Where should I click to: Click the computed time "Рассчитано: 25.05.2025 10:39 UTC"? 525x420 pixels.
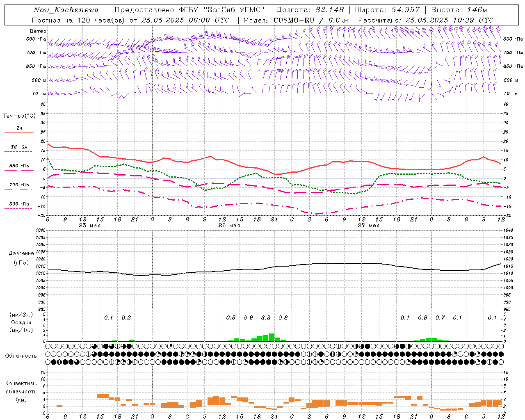coord(426,20)
